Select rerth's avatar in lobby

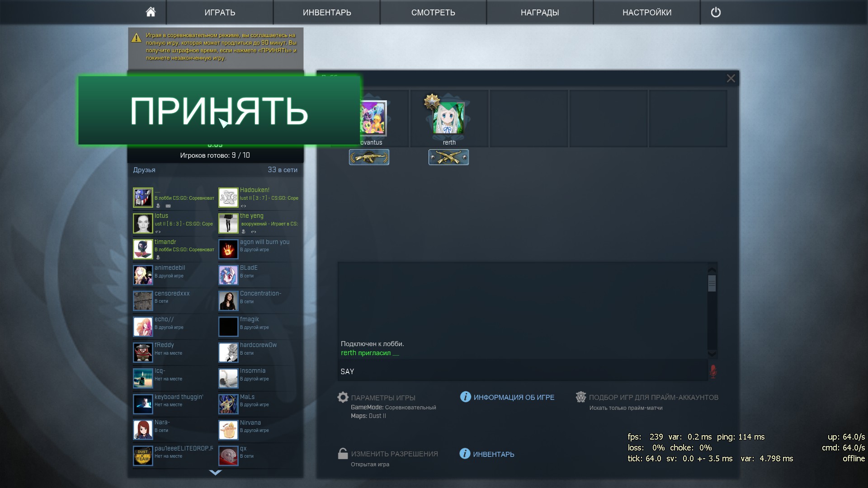tap(448, 118)
